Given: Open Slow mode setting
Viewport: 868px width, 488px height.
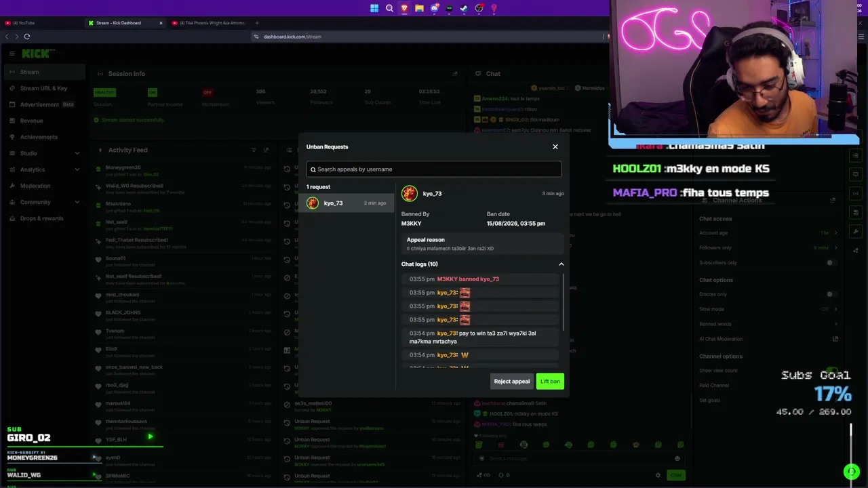Looking at the screenshot, I should (767, 309).
